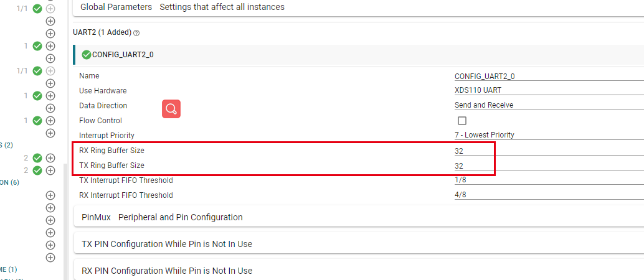Image resolution: width=644 pixels, height=280 pixels.
Task: Open the Use Hardware dropdown
Action: [x=548, y=91]
